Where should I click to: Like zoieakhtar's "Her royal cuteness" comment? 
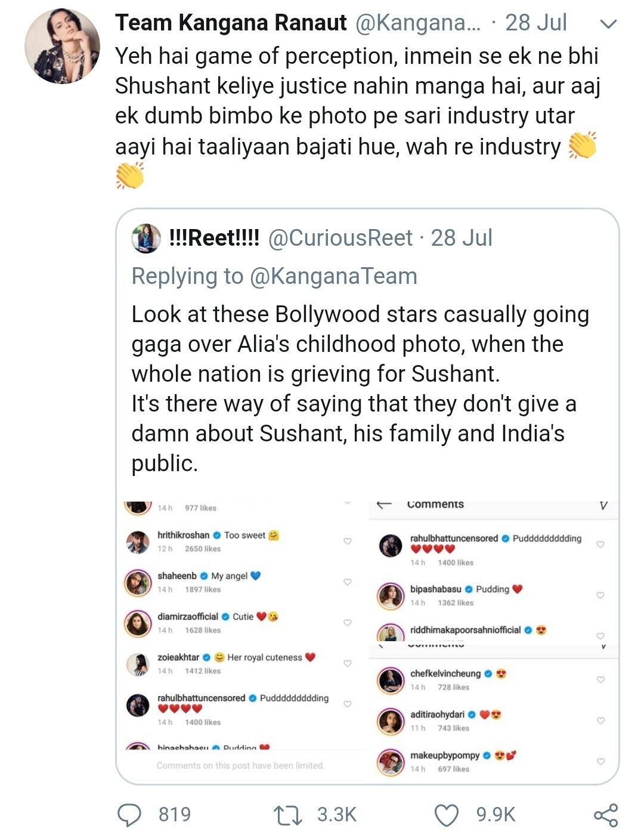[x=348, y=663]
